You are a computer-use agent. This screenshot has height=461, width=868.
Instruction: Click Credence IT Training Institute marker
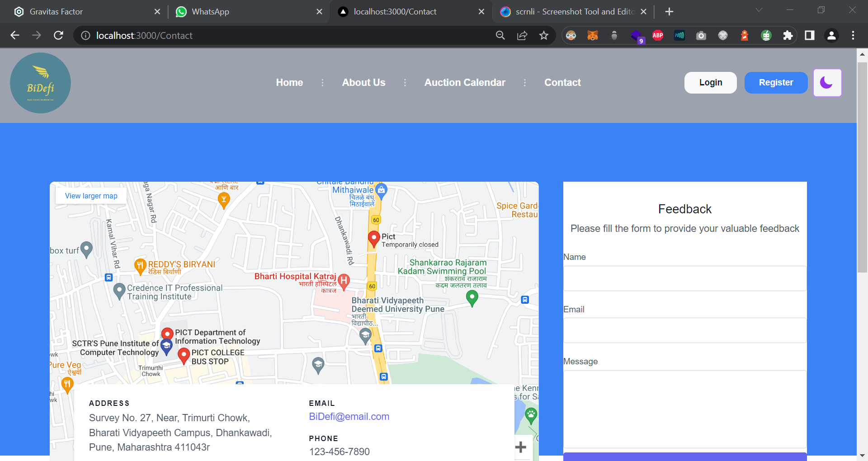119,292
